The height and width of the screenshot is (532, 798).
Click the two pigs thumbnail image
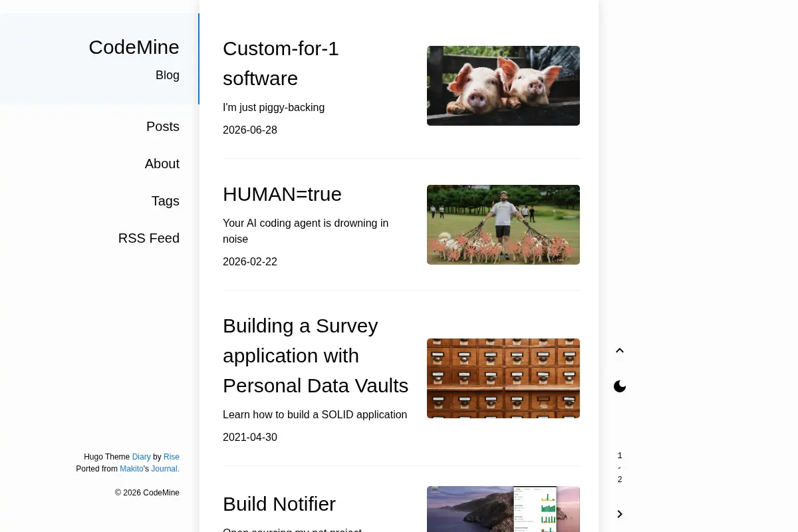click(x=503, y=86)
